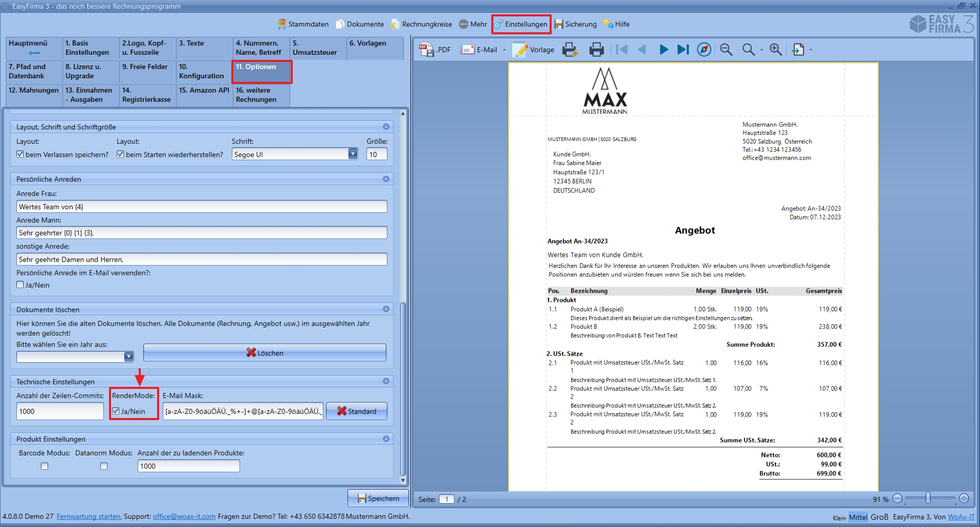
Task: Switch to 2. Logo, Kopf- u. Fusszeile tab
Action: [148, 48]
